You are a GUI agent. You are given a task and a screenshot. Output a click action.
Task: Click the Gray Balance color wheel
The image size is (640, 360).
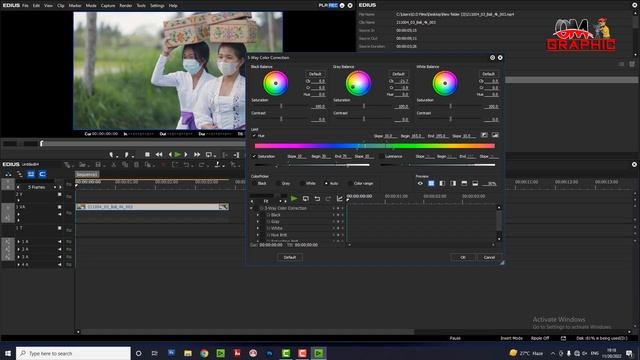(x=358, y=83)
